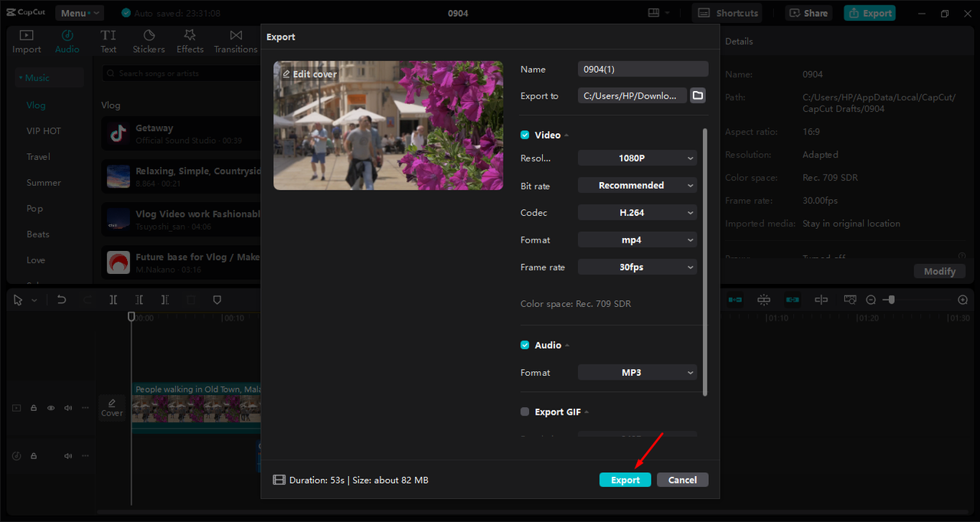Open the layout selector in title bar
This screenshot has height=522, width=980.
pos(658,13)
